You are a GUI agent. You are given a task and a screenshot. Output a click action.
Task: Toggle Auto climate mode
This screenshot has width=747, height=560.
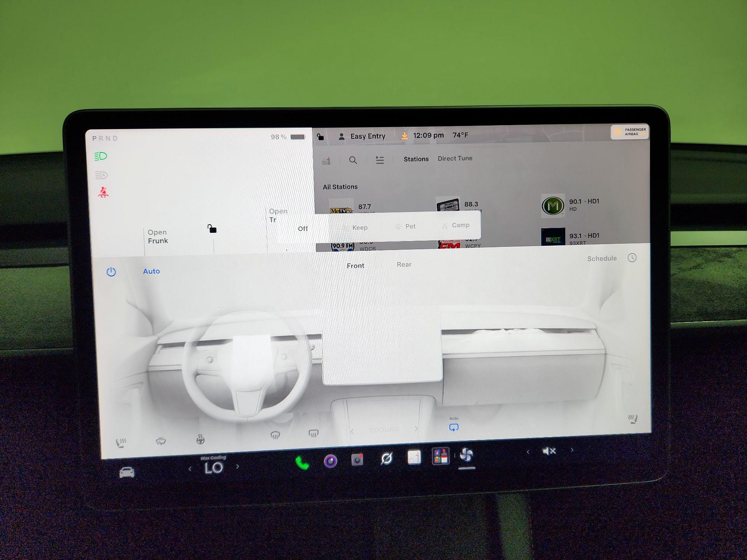pos(151,271)
